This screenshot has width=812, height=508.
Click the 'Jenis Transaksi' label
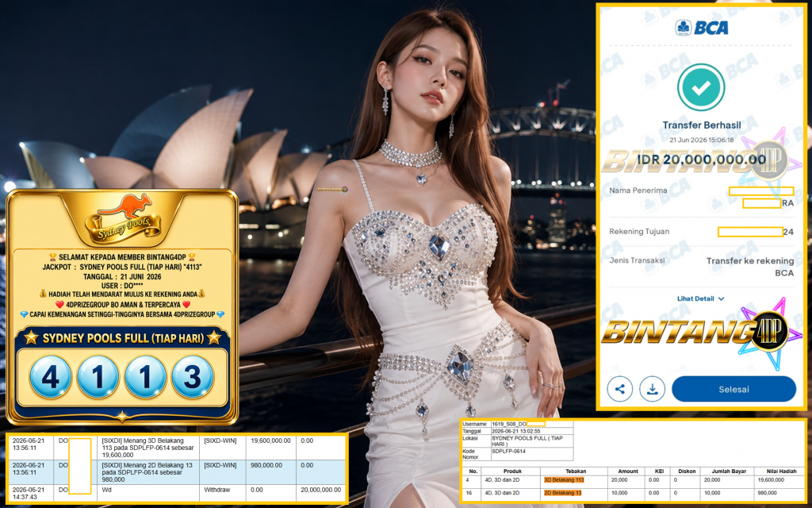click(x=637, y=260)
